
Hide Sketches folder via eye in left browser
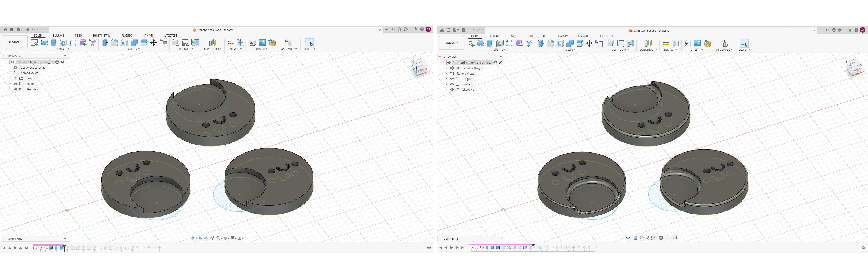(16, 89)
